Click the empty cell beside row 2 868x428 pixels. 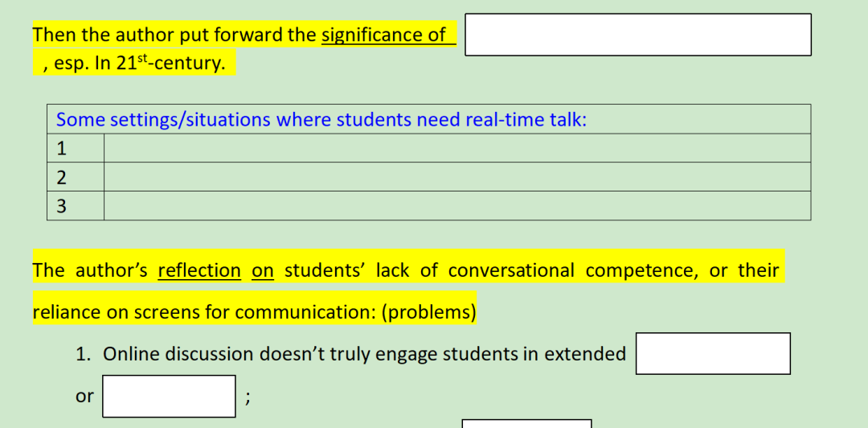tap(457, 177)
